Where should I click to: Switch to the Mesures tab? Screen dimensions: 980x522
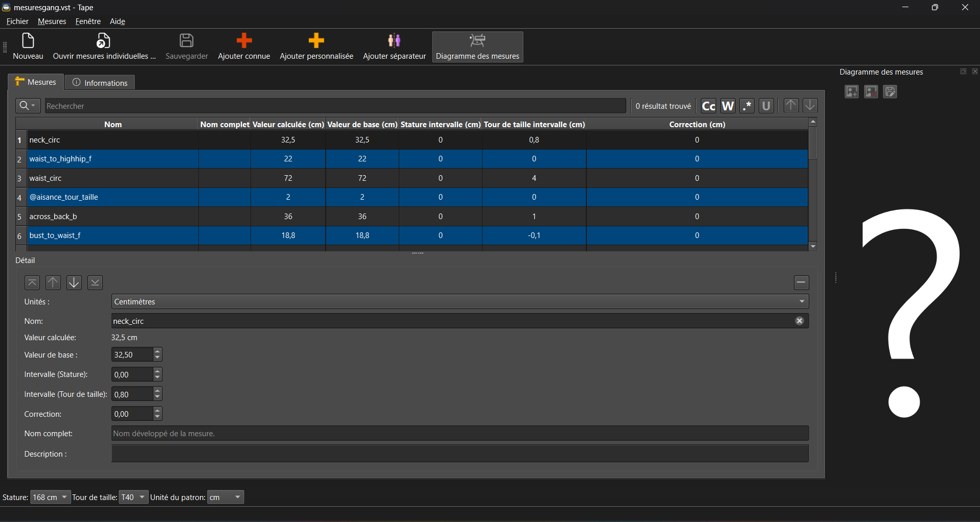click(x=36, y=82)
